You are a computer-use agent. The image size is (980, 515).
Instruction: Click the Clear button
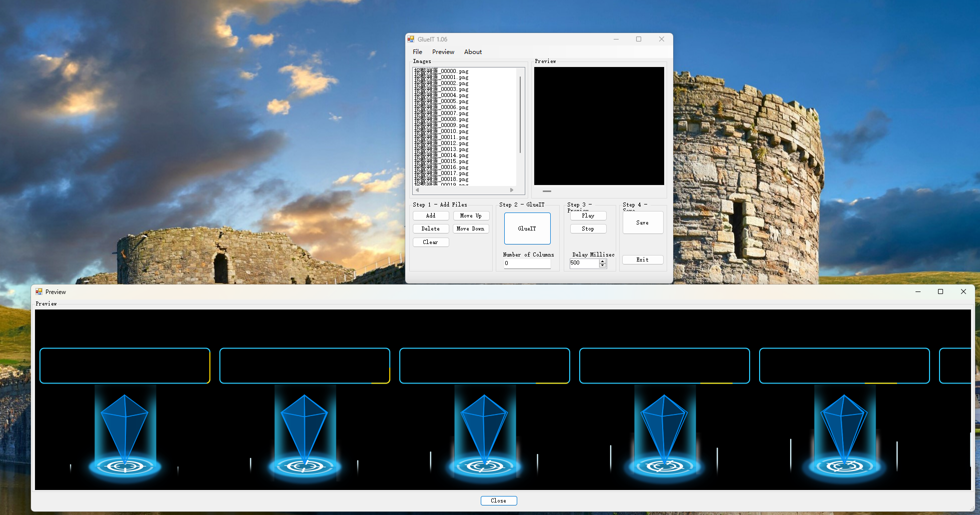tap(431, 242)
